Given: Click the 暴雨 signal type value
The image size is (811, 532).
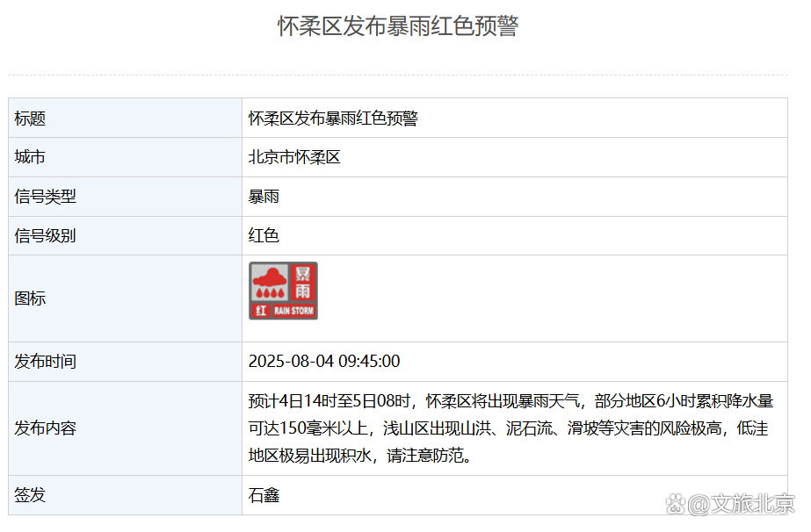Looking at the screenshot, I should click(264, 197).
